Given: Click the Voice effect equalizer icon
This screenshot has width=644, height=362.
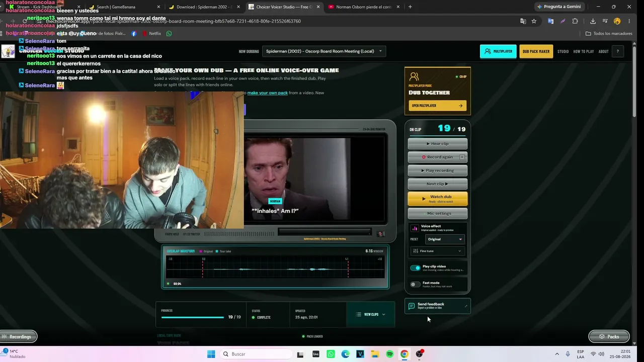Looking at the screenshot, I should tap(415, 228).
